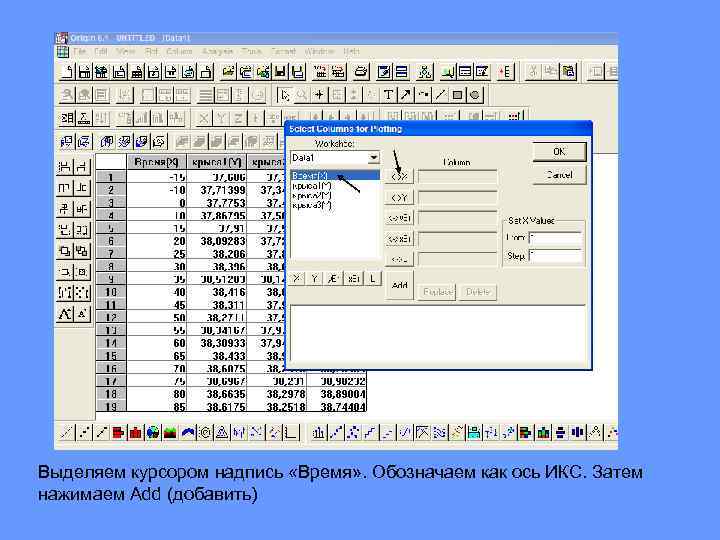
Task: Click worksheet cell 38,09283
Action: coord(217,241)
